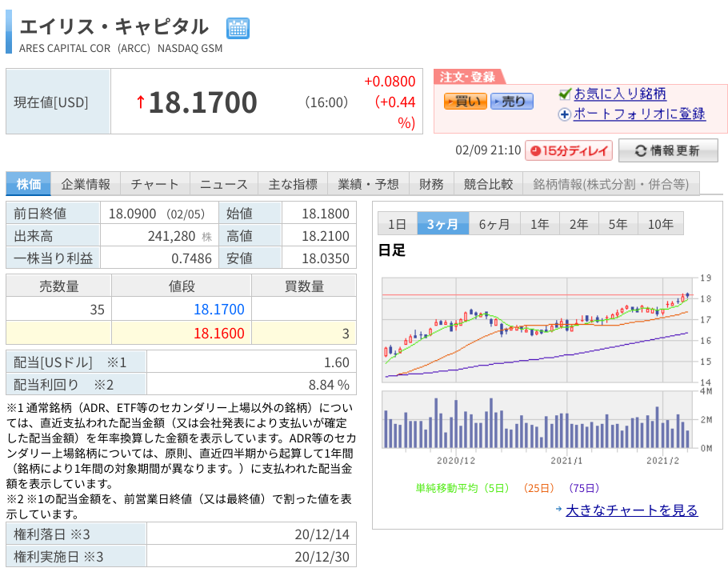
Task: Click the 15分ディレイ badge
Action: [569, 150]
